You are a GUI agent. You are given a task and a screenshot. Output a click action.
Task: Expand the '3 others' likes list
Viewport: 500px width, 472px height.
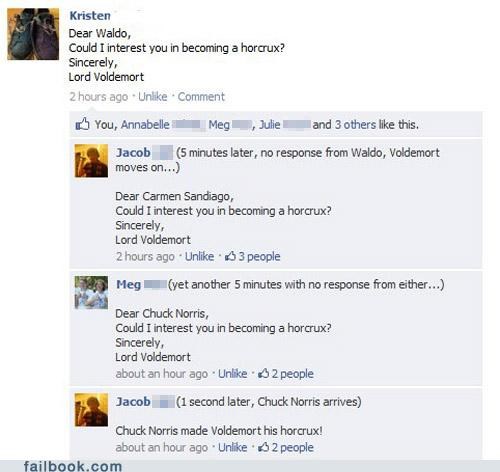355,125
